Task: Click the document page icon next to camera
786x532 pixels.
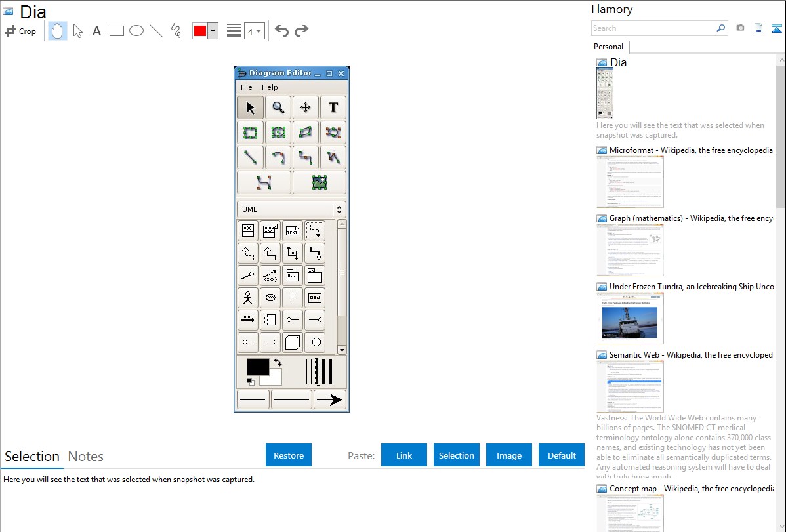Action: point(758,28)
